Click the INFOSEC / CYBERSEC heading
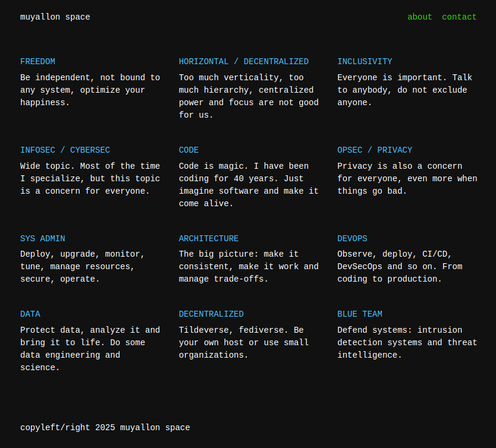 (65, 150)
